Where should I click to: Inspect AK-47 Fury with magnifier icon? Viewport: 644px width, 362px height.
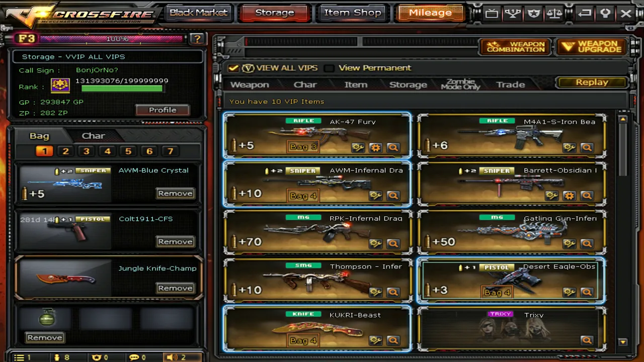[393, 147]
